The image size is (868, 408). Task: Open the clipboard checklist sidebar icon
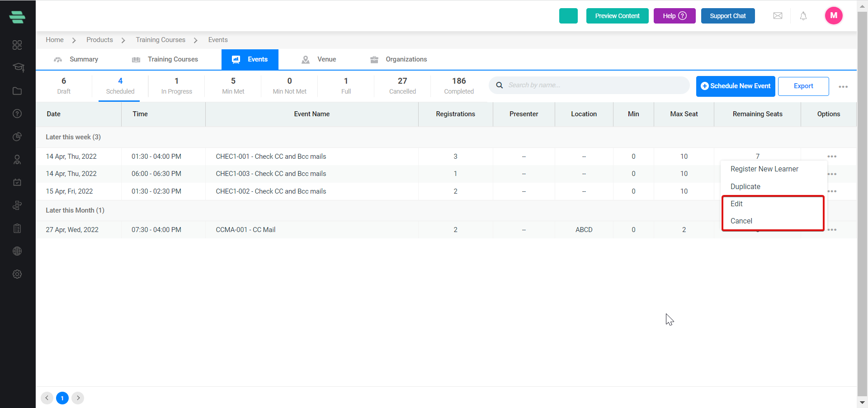tap(17, 228)
